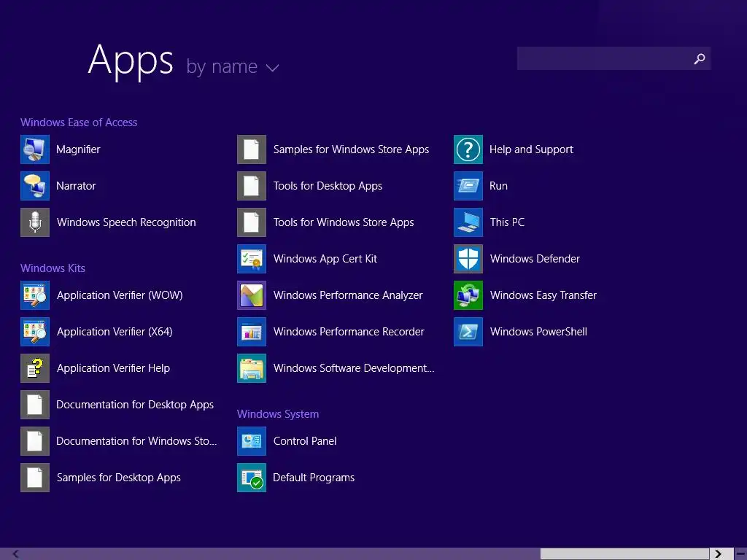This screenshot has width=747, height=560.
Task: Expand the 'by name' sort dropdown
Action: tap(233, 66)
